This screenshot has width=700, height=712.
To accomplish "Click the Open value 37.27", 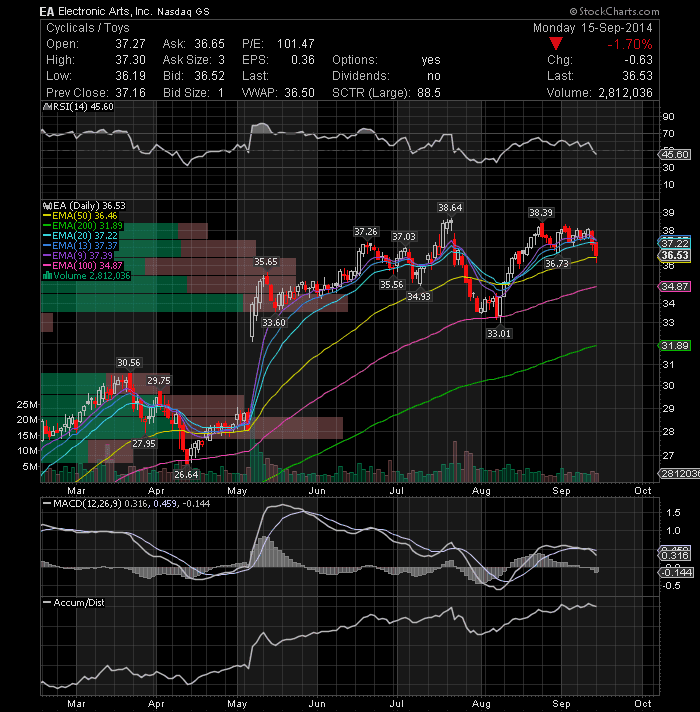I will click(x=130, y=44).
